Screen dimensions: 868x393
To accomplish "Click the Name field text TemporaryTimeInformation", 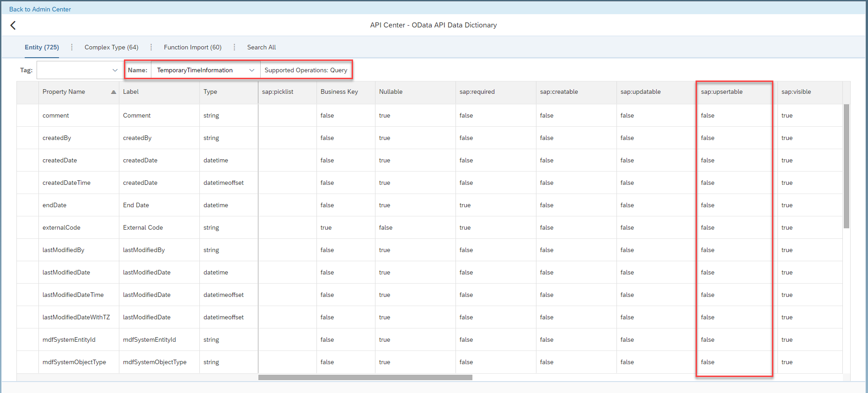I will [x=195, y=70].
